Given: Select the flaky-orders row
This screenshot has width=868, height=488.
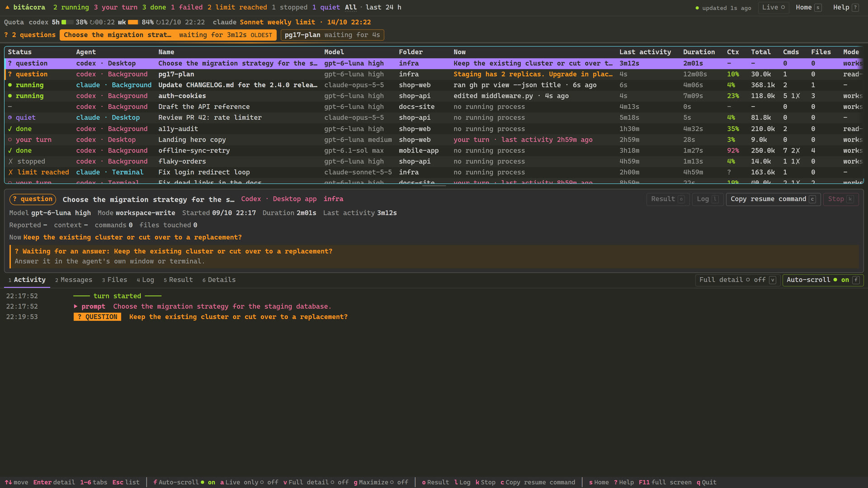Looking at the screenshot, I should coord(434,161).
